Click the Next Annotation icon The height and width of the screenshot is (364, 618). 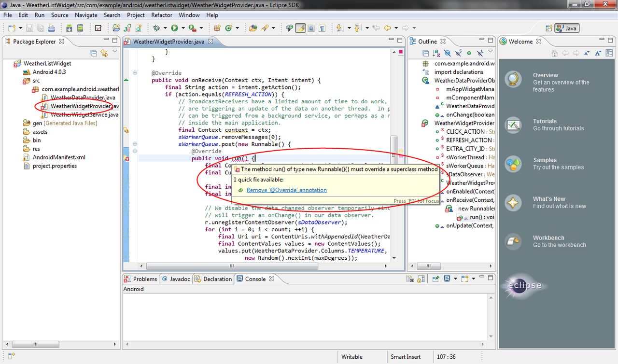coord(339,28)
